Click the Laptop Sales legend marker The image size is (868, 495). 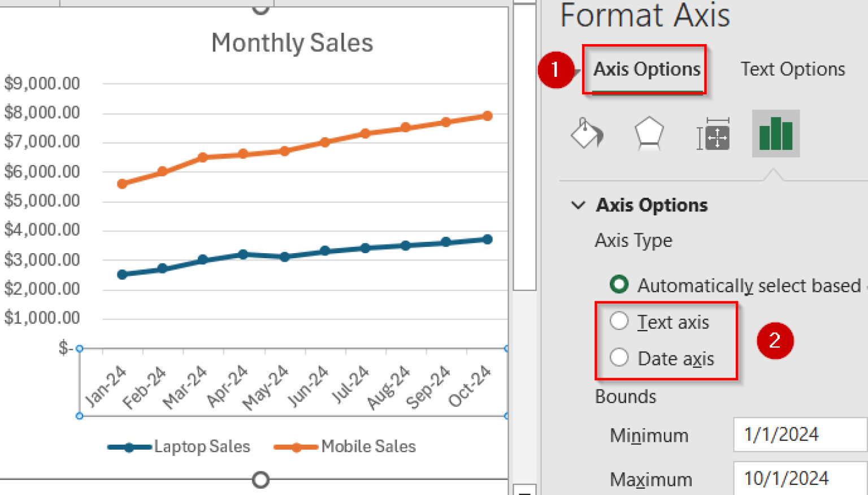tap(129, 446)
